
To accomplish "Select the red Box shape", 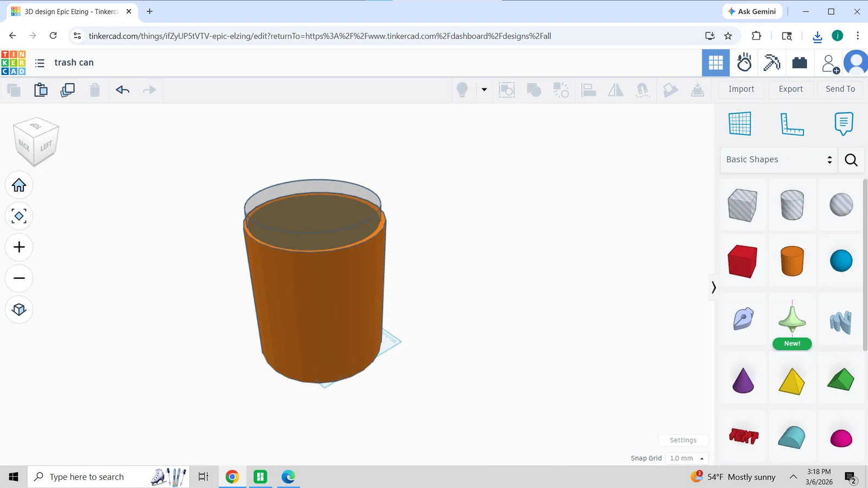I will [x=742, y=261].
